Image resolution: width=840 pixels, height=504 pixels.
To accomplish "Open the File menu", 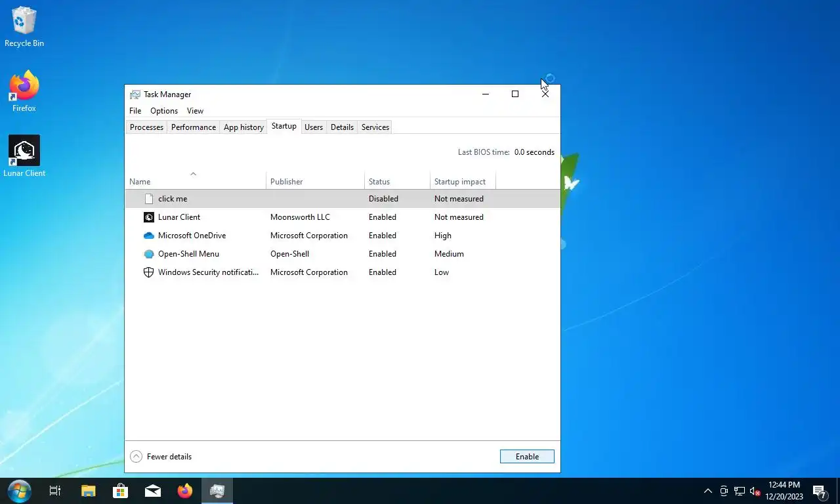I will (135, 111).
